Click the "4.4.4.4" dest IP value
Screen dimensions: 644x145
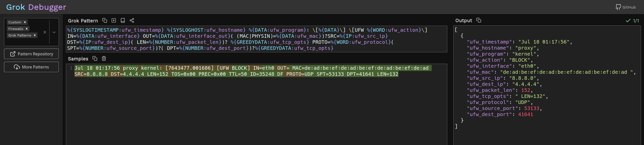(x=526, y=84)
